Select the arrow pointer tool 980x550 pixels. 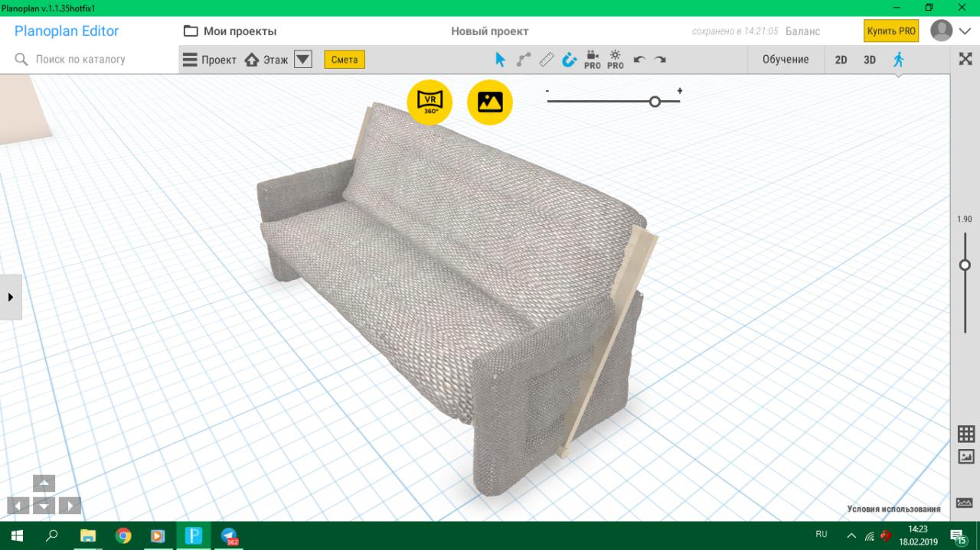coord(500,60)
